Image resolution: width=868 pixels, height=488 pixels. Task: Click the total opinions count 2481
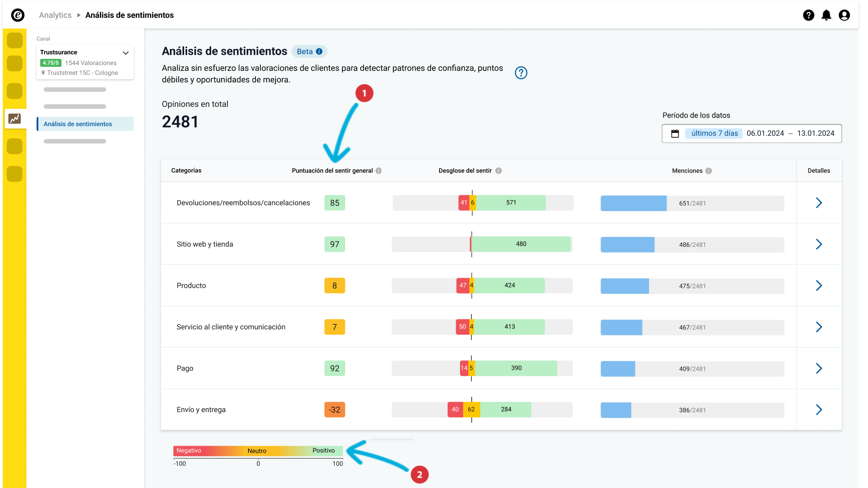[x=180, y=122]
